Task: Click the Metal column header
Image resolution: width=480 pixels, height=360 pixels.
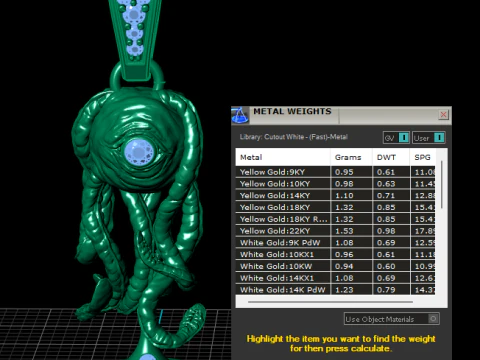Action: point(283,157)
